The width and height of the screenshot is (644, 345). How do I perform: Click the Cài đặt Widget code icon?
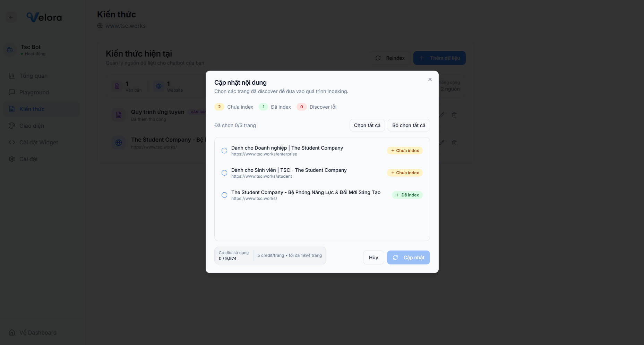(x=12, y=142)
